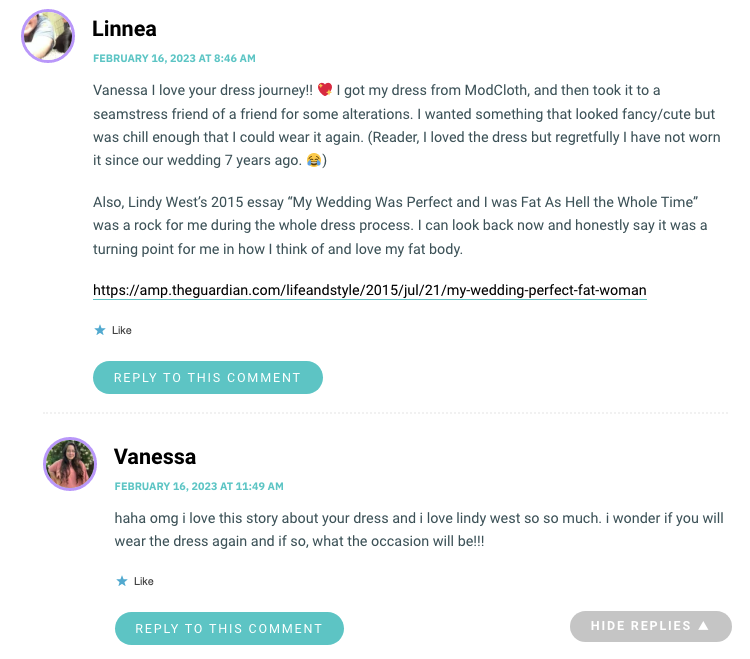The height and width of the screenshot is (659, 750).
Task: Click Linnea's author name
Action: click(124, 29)
